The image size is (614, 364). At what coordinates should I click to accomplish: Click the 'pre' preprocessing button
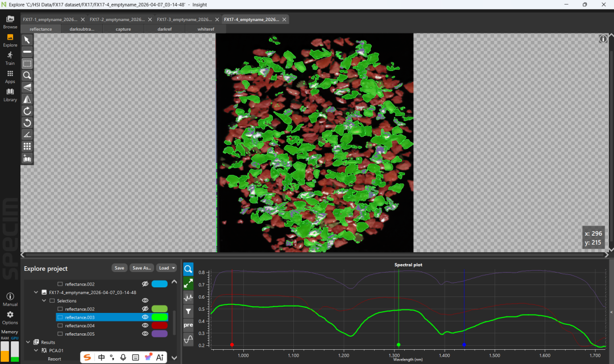coord(188,325)
